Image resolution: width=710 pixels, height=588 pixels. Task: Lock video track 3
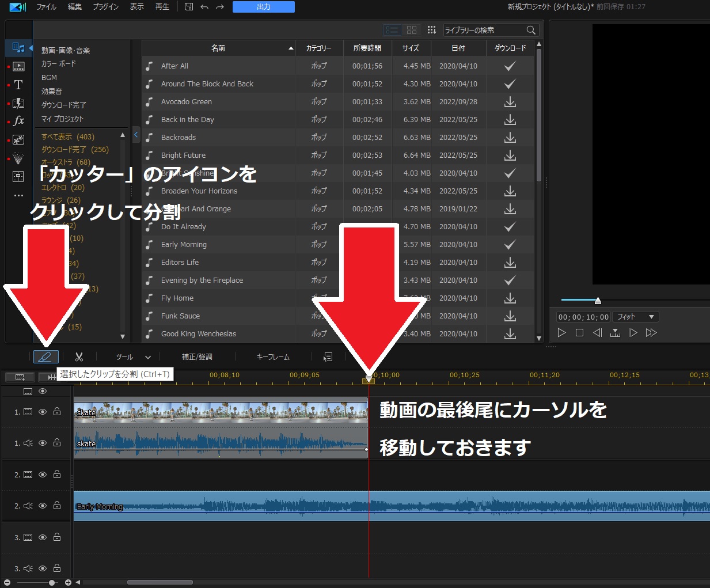pyautogui.click(x=57, y=537)
